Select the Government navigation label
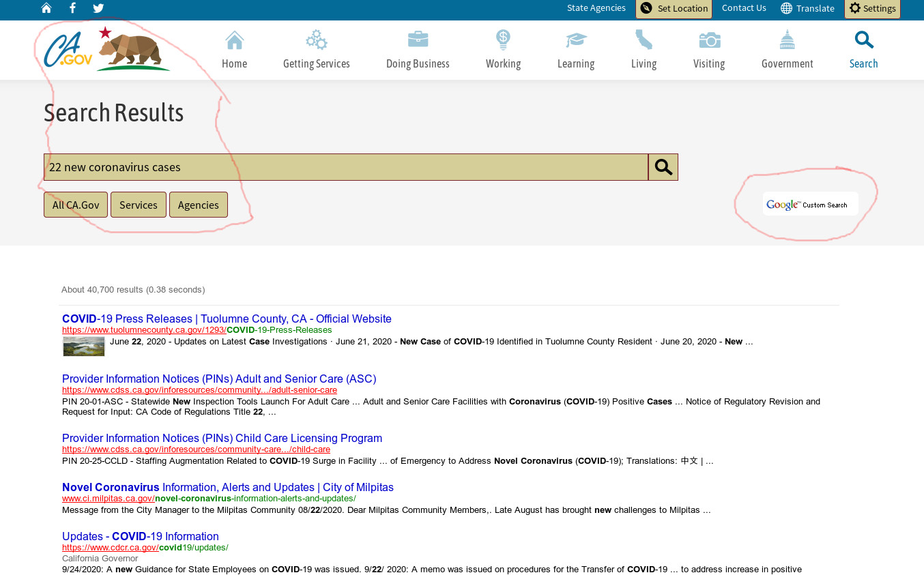The image size is (924, 575). [x=788, y=63]
